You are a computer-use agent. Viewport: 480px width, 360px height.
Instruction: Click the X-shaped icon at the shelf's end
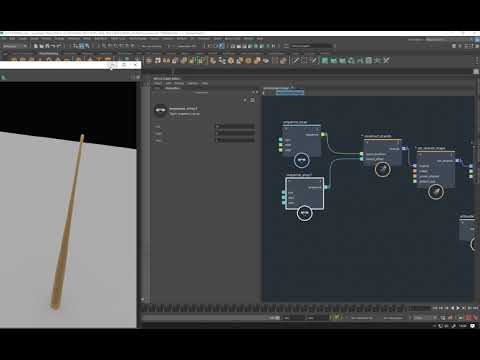386,60
